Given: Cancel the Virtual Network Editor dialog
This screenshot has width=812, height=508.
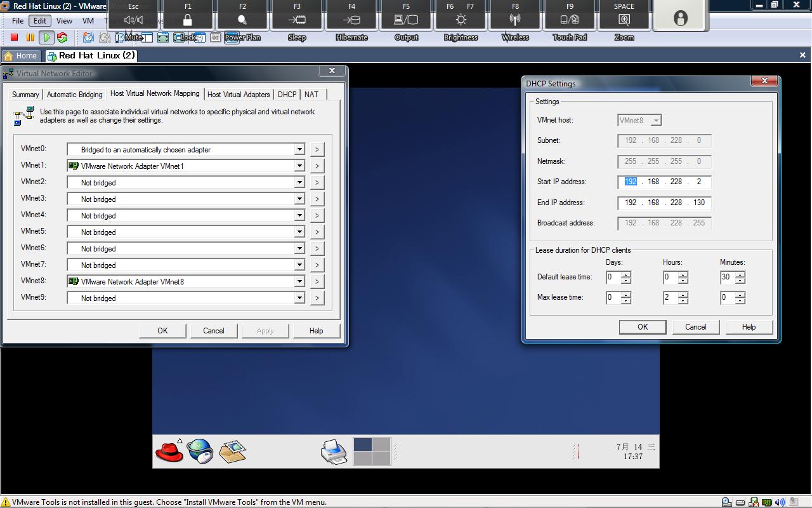Looking at the screenshot, I should pyautogui.click(x=213, y=331).
